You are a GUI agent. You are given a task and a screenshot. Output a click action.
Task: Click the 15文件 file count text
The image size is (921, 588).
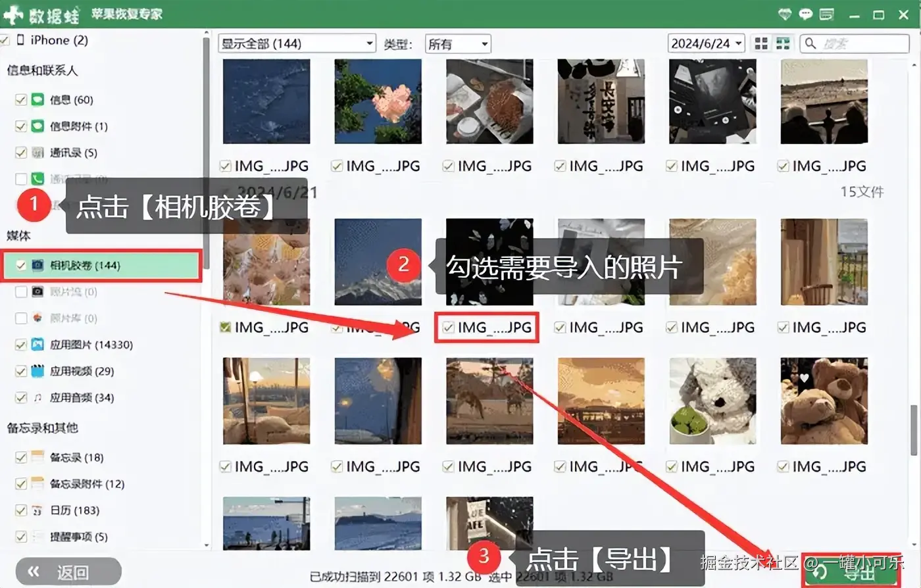[862, 192]
